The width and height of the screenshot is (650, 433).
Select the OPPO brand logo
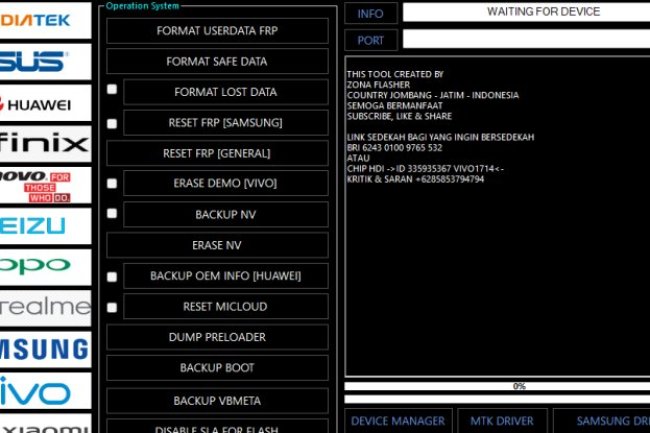click(x=45, y=266)
